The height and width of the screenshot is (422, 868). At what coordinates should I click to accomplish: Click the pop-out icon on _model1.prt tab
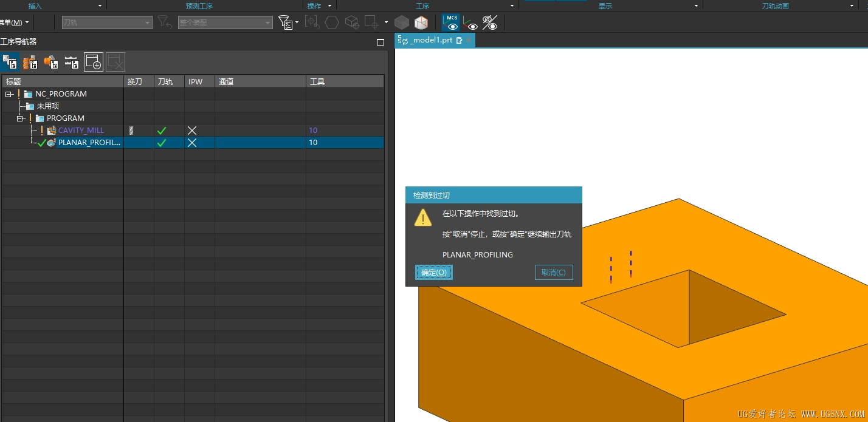click(x=459, y=40)
